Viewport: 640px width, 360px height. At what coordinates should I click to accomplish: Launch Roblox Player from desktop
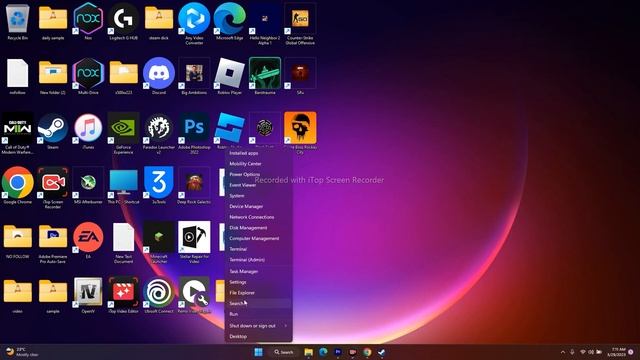coord(229,76)
